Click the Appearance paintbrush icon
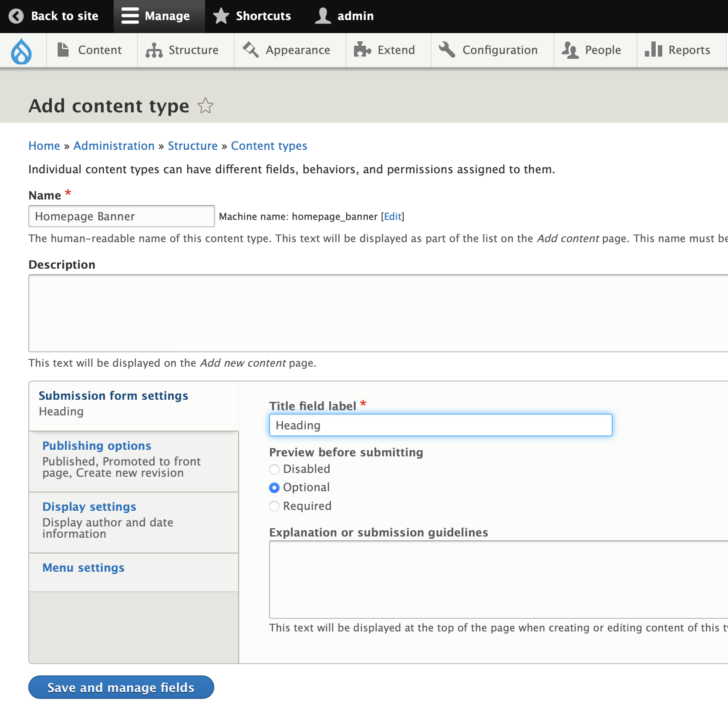Image resolution: width=728 pixels, height=722 pixels. click(251, 50)
